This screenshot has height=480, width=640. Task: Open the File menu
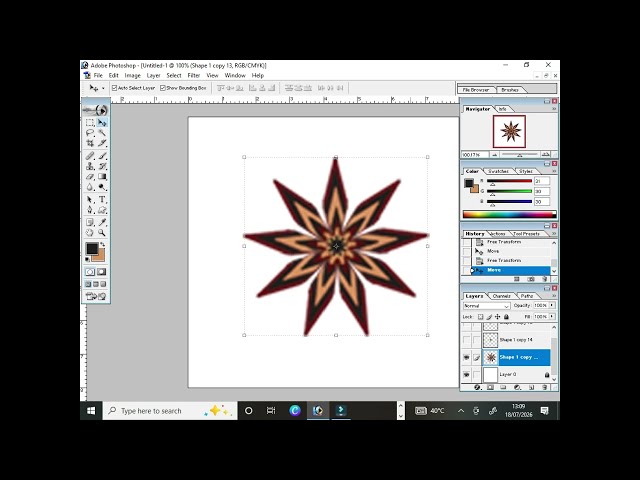[98, 76]
